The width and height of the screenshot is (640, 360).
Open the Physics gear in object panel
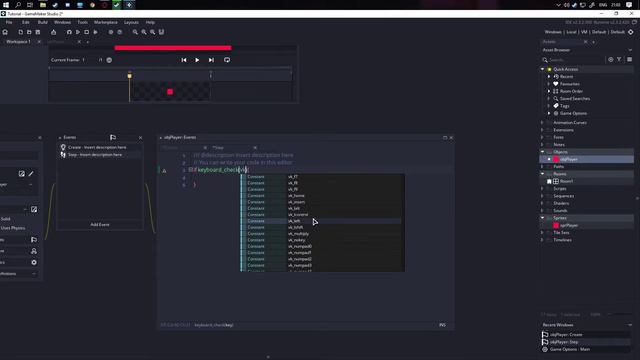(34, 262)
